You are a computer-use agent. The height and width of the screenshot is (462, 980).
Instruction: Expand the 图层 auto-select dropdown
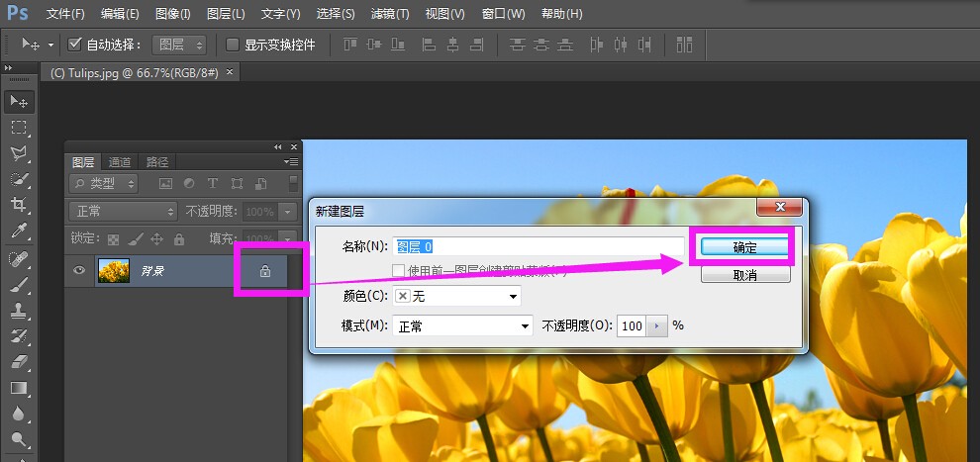[179, 45]
